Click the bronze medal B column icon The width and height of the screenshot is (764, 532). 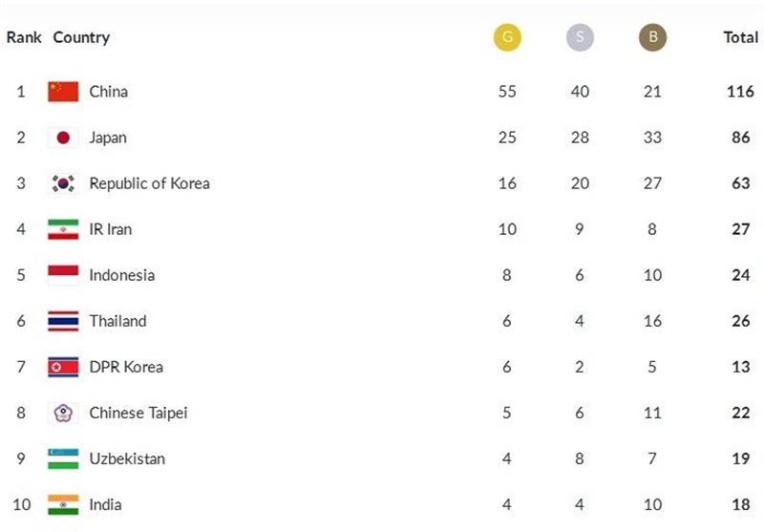tap(652, 37)
